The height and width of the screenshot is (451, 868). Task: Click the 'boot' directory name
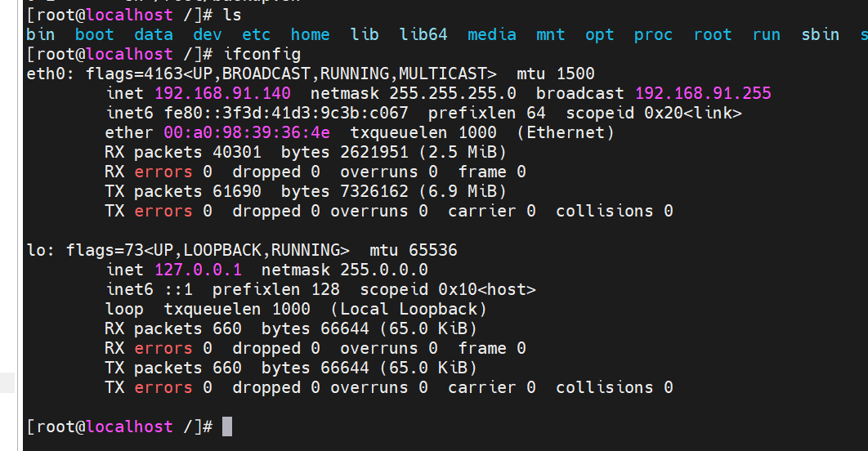(95, 34)
